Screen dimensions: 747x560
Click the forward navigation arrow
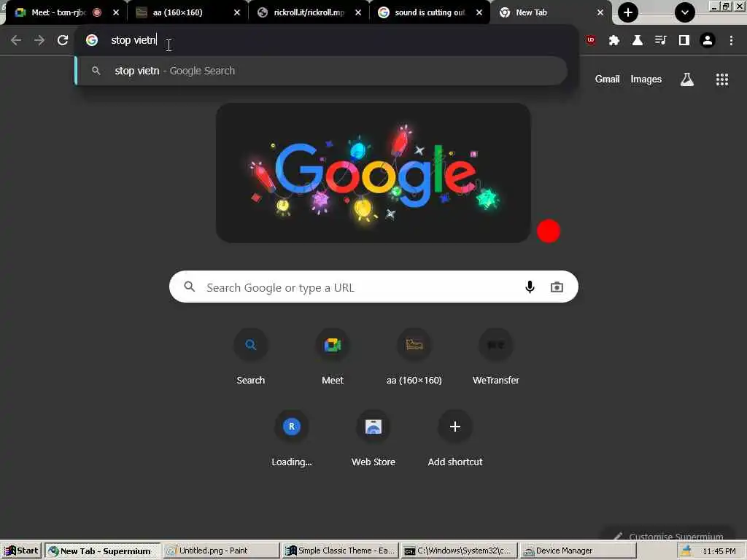(39, 40)
